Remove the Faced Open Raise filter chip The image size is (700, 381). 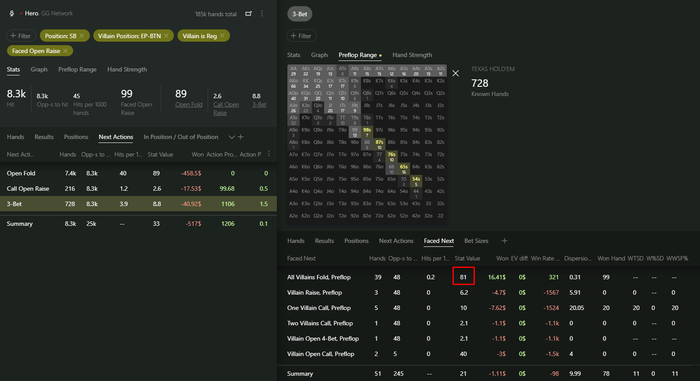[x=66, y=51]
